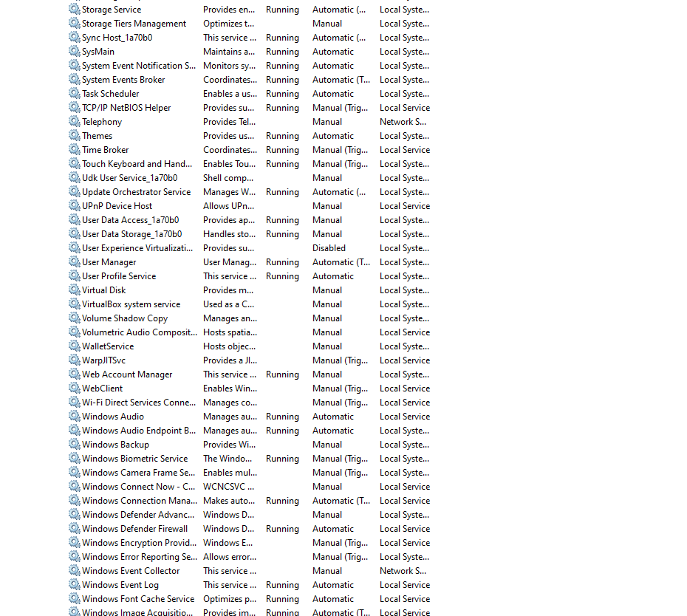
Task: Click the Running status of Windows Defender Firewall
Action: tap(282, 528)
